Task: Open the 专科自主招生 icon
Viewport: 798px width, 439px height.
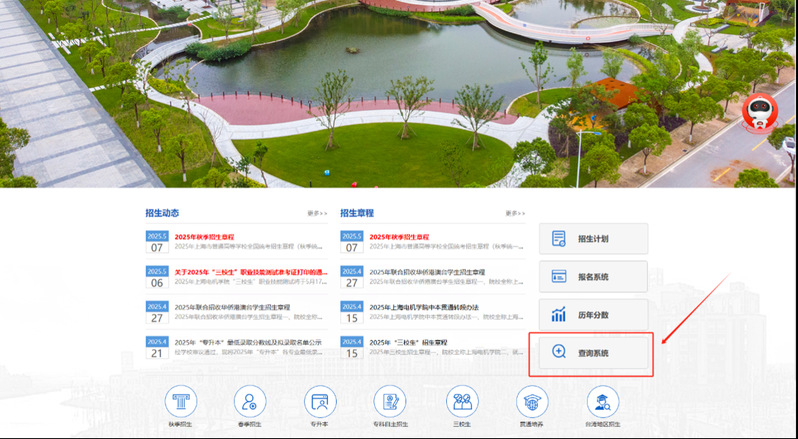Action: pos(389,403)
